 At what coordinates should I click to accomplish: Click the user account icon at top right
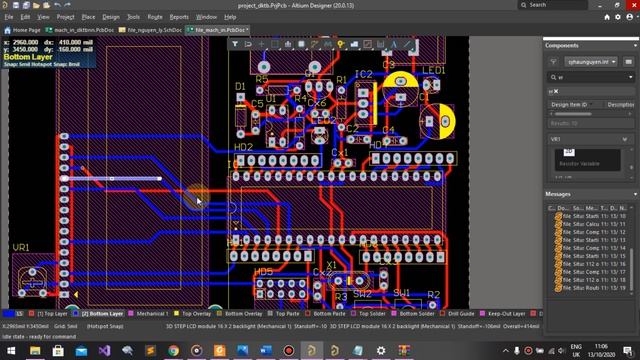[629, 17]
